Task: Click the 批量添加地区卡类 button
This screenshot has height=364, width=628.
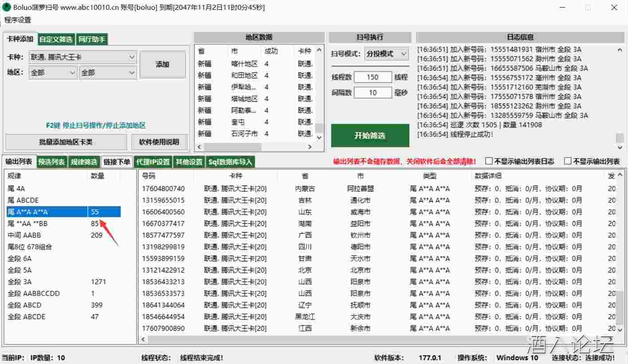Action: pos(66,142)
